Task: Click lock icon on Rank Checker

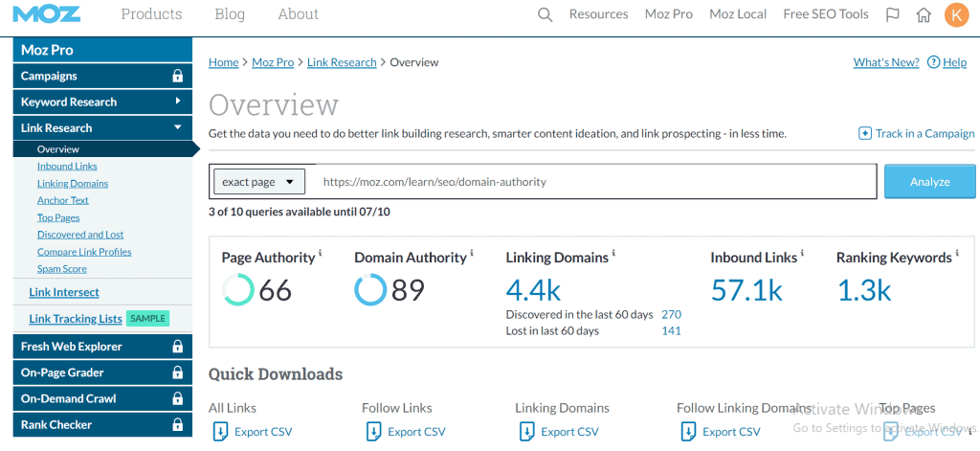Action: pos(177,425)
